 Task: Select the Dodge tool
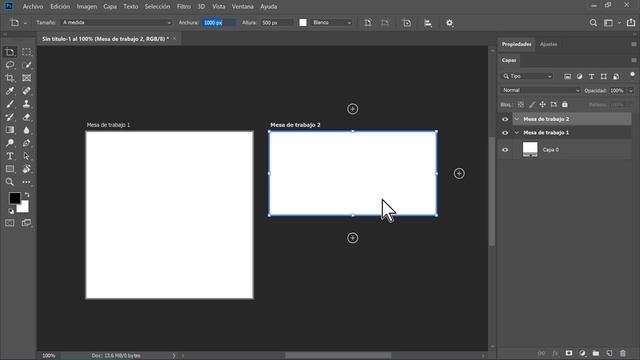pyautogui.click(x=10, y=143)
